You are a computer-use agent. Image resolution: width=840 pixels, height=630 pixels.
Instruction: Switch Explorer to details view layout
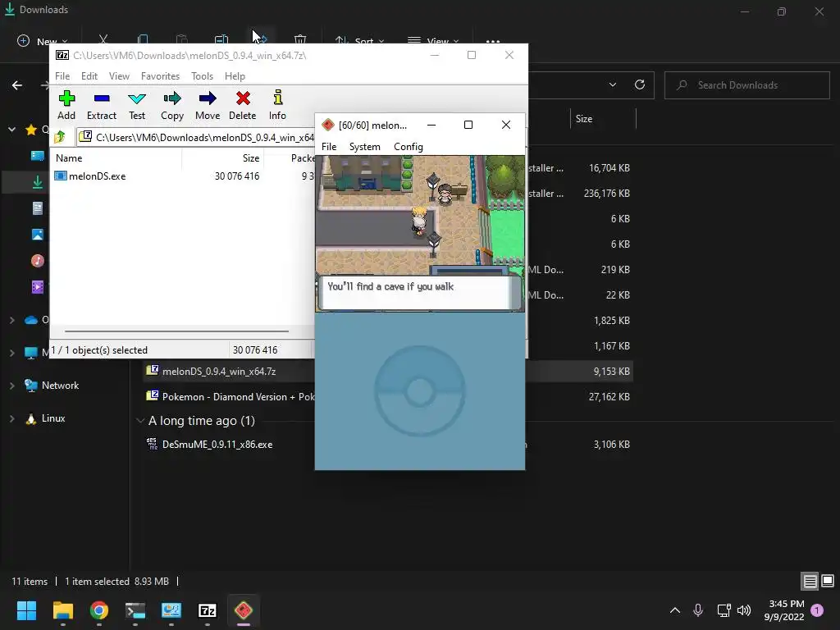[x=810, y=581]
